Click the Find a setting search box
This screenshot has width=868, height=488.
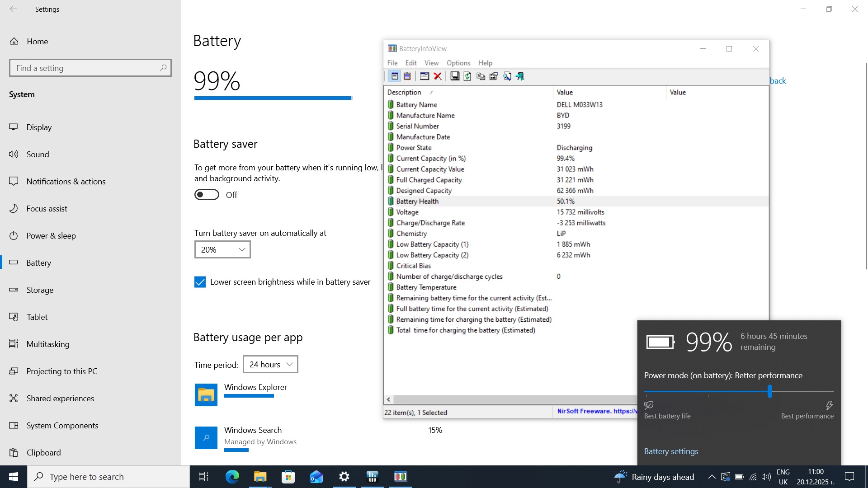tap(86, 68)
